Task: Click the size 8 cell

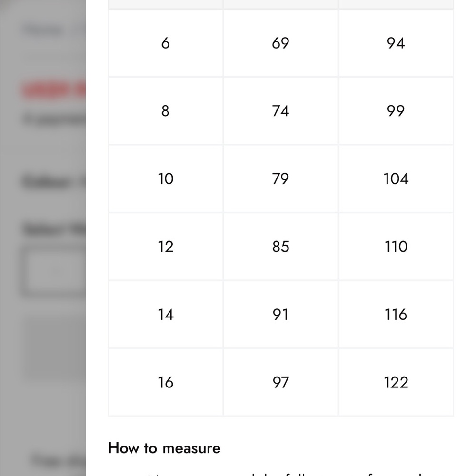Action: click(166, 111)
